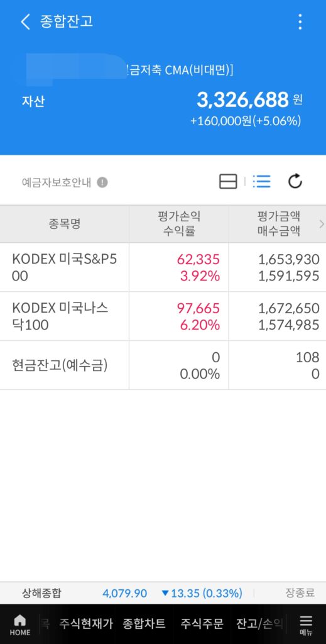Image resolution: width=326 pixels, height=644 pixels.
Task: Select the 현금잔고(예수금) row
Action: (163, 365)
